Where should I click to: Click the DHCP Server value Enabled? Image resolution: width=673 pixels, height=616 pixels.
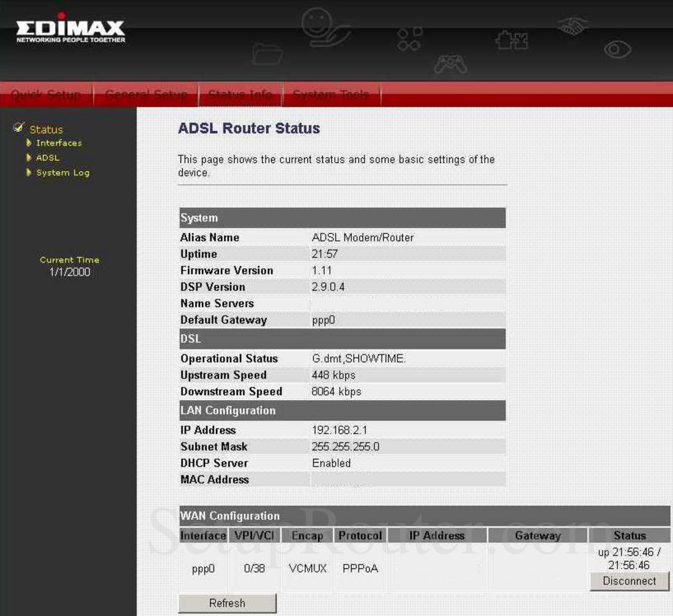[332, 463]
